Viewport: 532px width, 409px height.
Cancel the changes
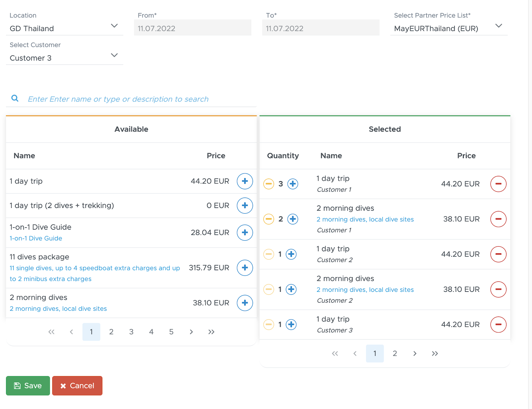77,386
